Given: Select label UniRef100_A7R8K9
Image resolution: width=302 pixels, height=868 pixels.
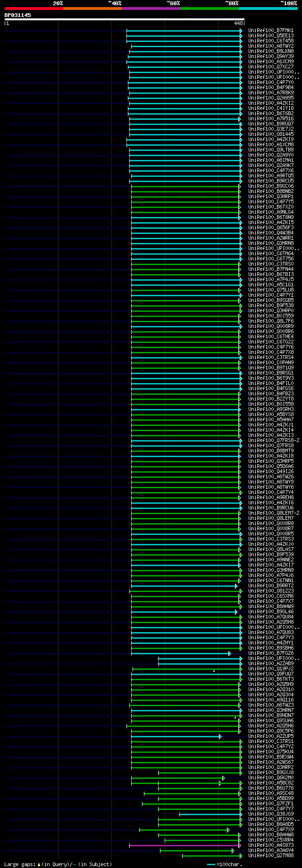Looking at the screenshot, I should coord(271,92).
